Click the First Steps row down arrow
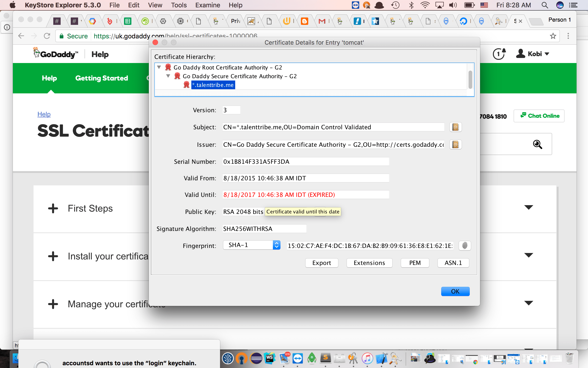The width and height of the screenshot is (588, 368). pyautogui.click(x=529, y=207)
